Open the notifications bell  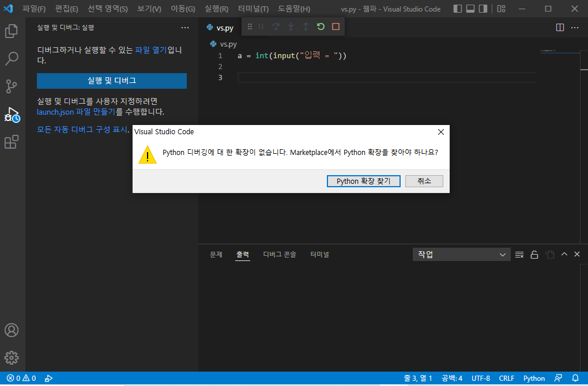pos(575,378)
